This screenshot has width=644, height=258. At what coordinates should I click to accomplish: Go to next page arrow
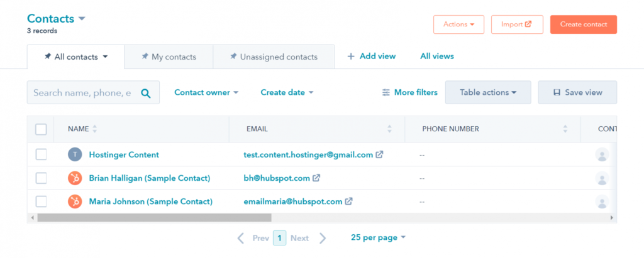323,238
